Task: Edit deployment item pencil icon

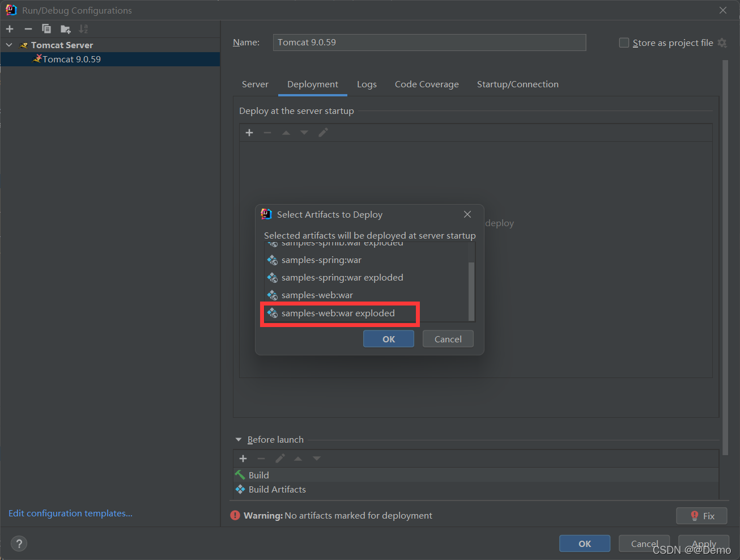Action: tap(323, 133)
